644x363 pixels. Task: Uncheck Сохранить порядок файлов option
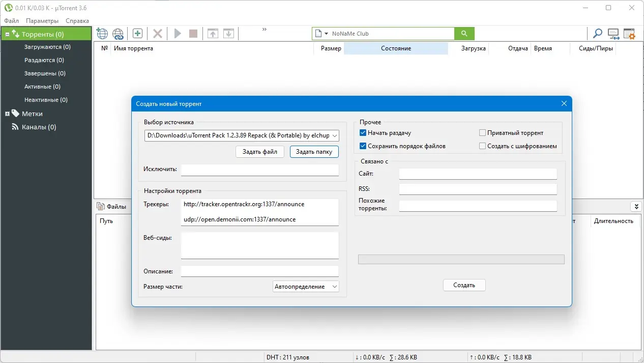point(363,146)
